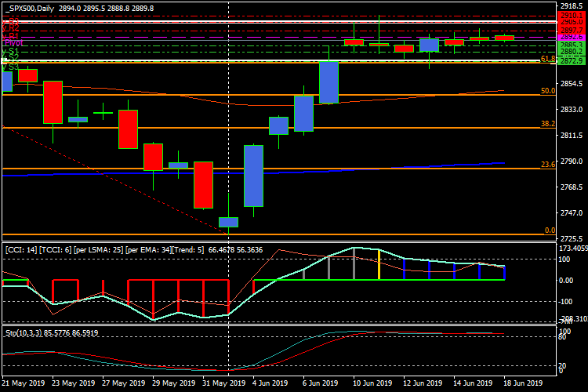Viewport: 588px width, 392px height.
Task: Select the tall blue candle above 4 Jun 2019
Action: pyautogui.click(x=253, y=176)
